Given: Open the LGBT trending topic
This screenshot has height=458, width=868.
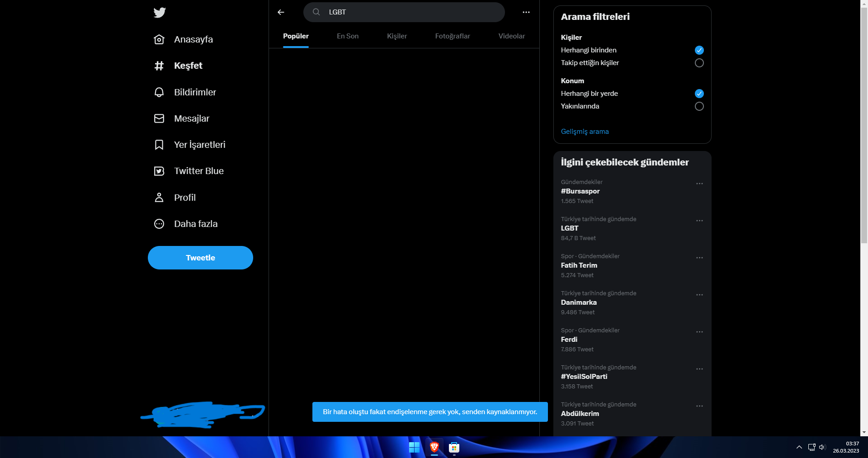Looking at the screenshot, I should pos(632,228).
